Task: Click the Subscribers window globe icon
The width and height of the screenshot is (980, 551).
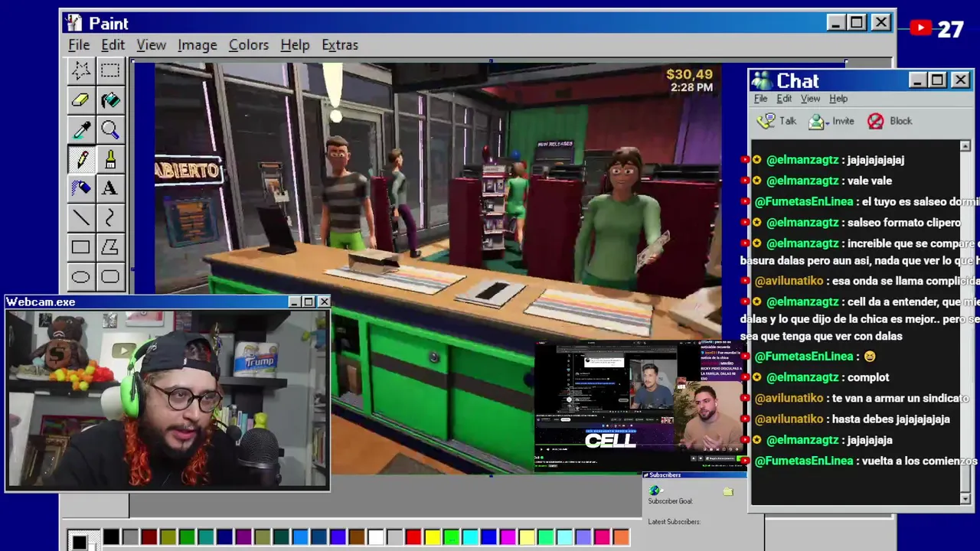Action: (x=654, y=491)
